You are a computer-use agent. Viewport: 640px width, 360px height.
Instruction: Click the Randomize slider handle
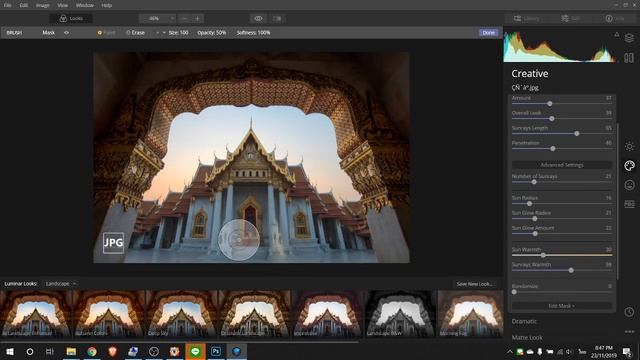click(514, 292)
